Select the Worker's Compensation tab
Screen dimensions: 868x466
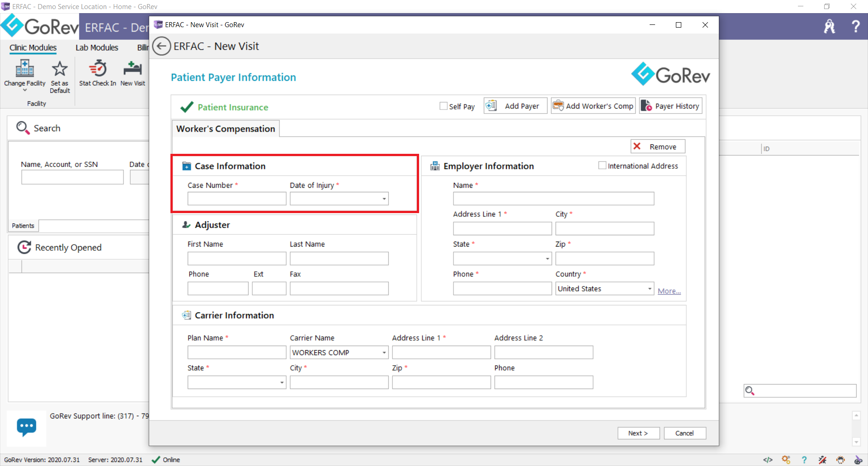[226, 128]
